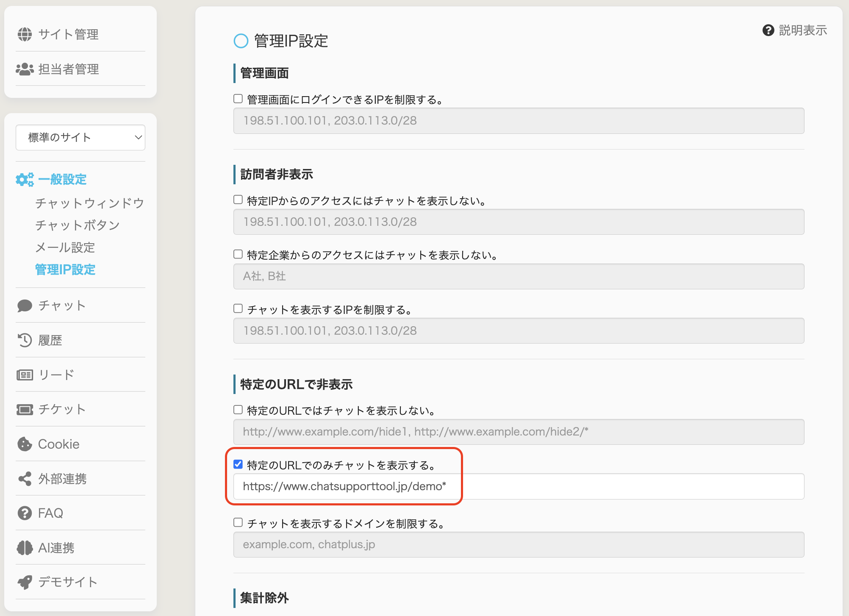Select メール設定 in the sidebar
Viewport: 849px width, 616px height.
click(65, 247)
